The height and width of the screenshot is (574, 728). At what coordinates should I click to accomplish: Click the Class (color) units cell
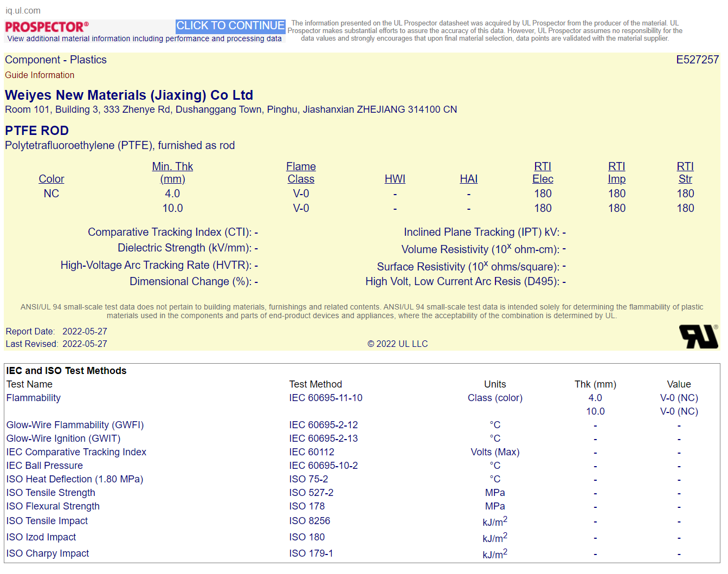(495, 398)
